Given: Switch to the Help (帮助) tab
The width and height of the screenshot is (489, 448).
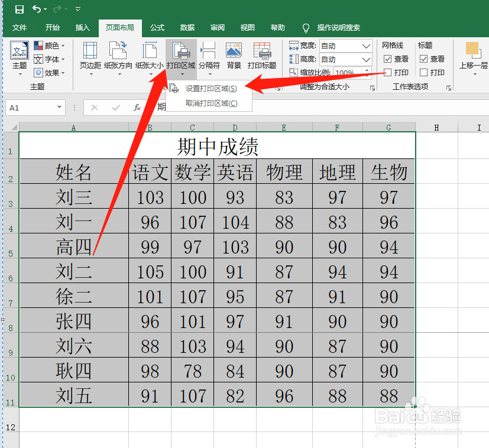Looking at the screenshot, I should tap(277, 28).
